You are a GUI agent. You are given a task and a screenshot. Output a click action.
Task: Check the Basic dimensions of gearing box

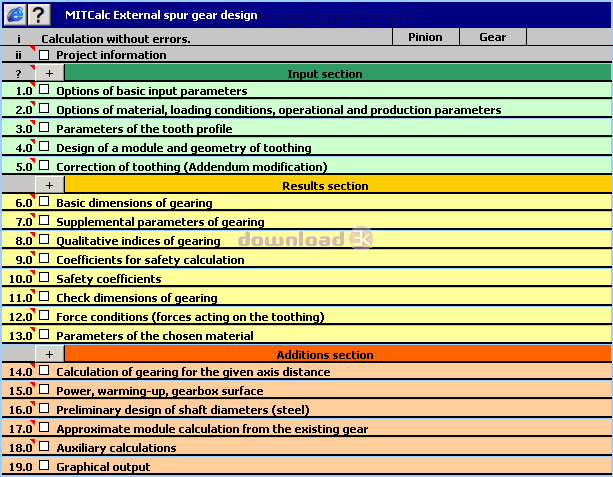44,202
